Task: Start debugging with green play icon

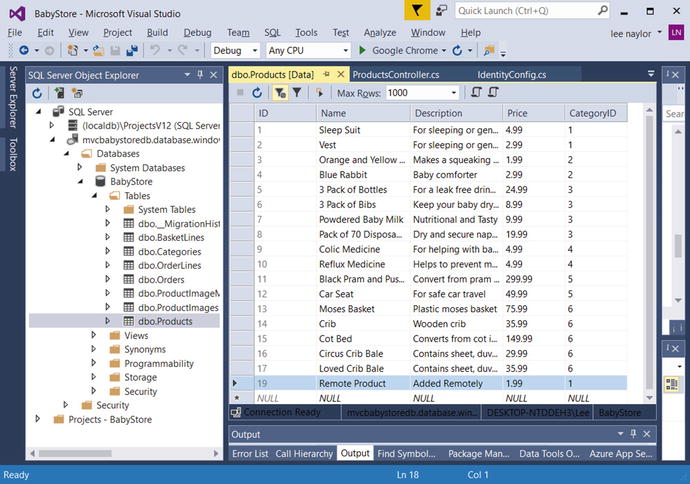Action: [x=362, y=50]
